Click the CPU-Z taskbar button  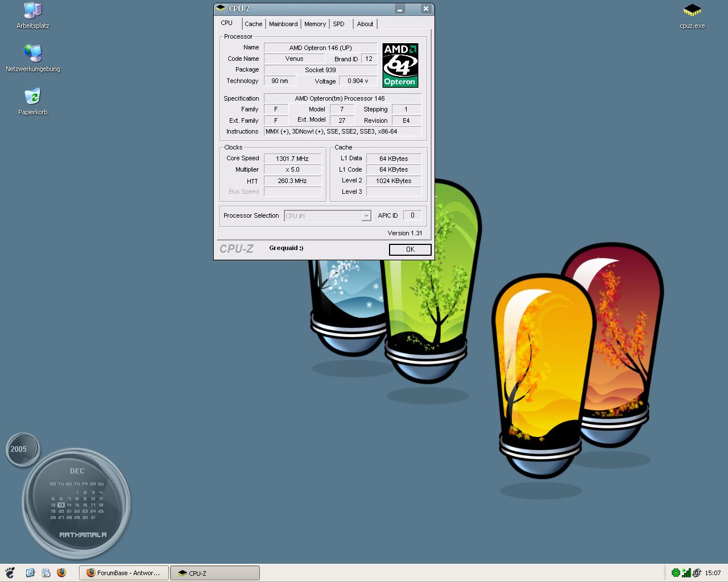coord(215,573)
